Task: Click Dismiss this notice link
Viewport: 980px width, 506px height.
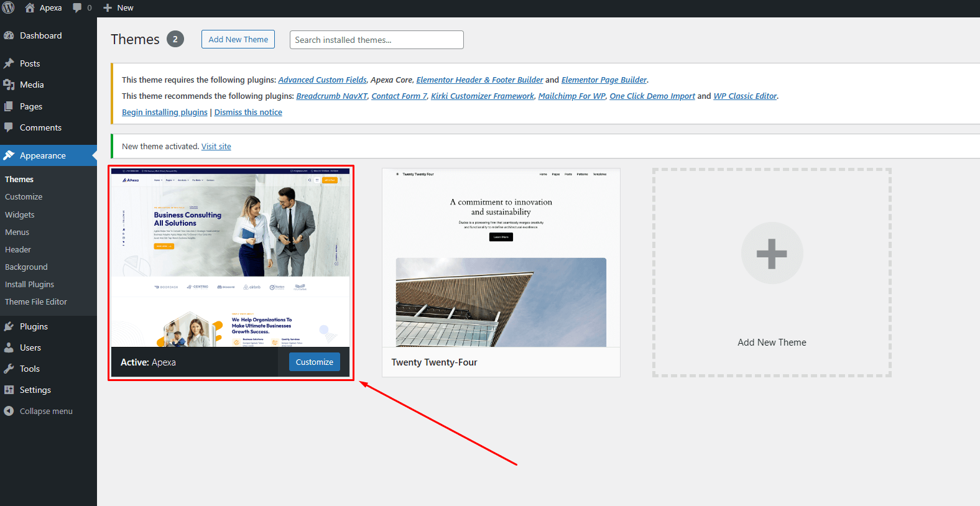Action: pos(248,112)
